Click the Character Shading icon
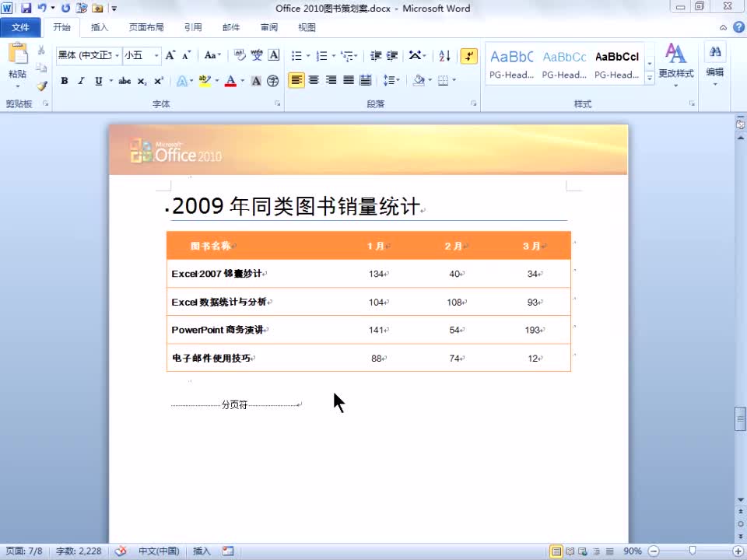Viewport: 747px width, 560px height. 256,81
